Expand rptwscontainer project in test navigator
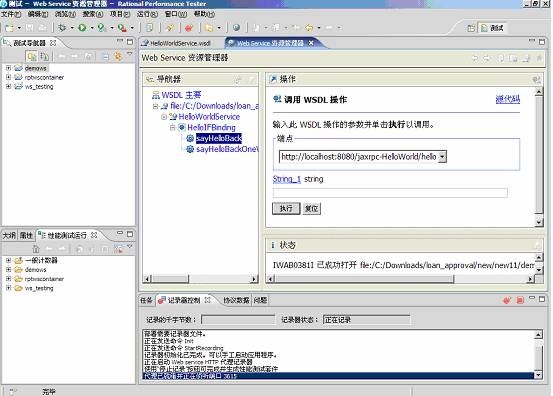Viewport: 553px width, 396px height. [8, 77]
